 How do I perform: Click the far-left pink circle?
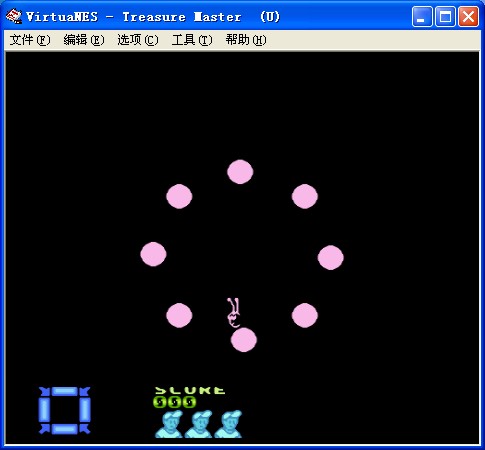point(153,254)
